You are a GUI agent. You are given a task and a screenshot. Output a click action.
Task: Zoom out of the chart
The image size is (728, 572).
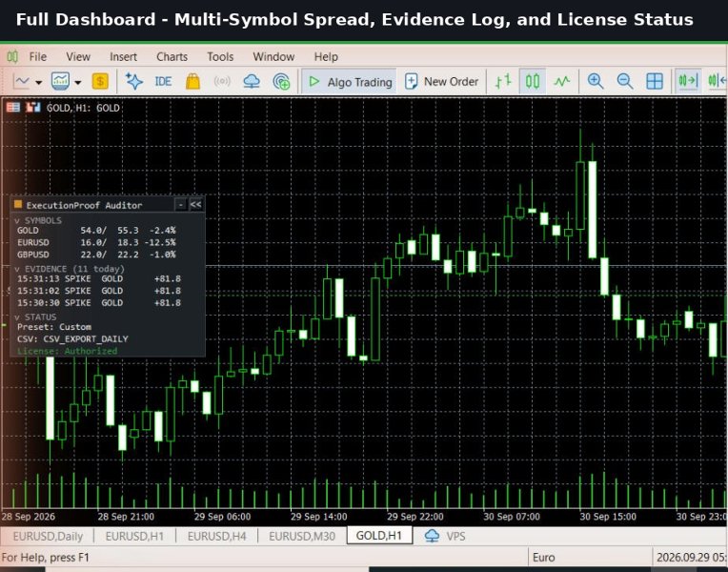(x=625, y=81)
